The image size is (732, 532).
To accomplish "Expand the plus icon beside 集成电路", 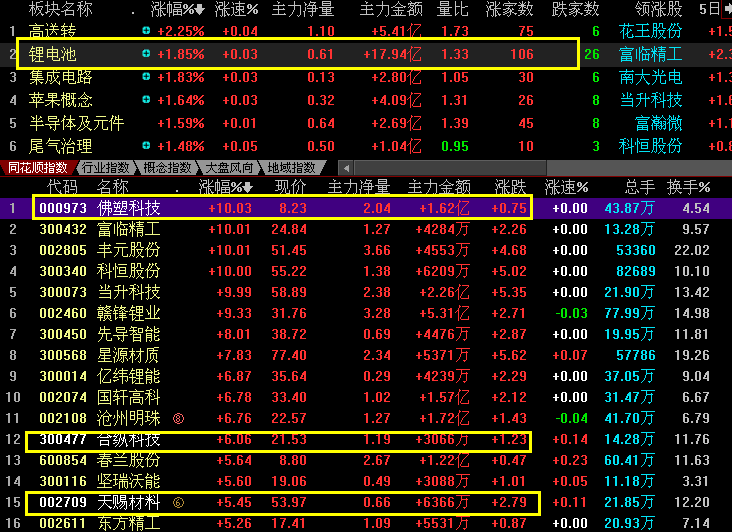I will [146, 77].
